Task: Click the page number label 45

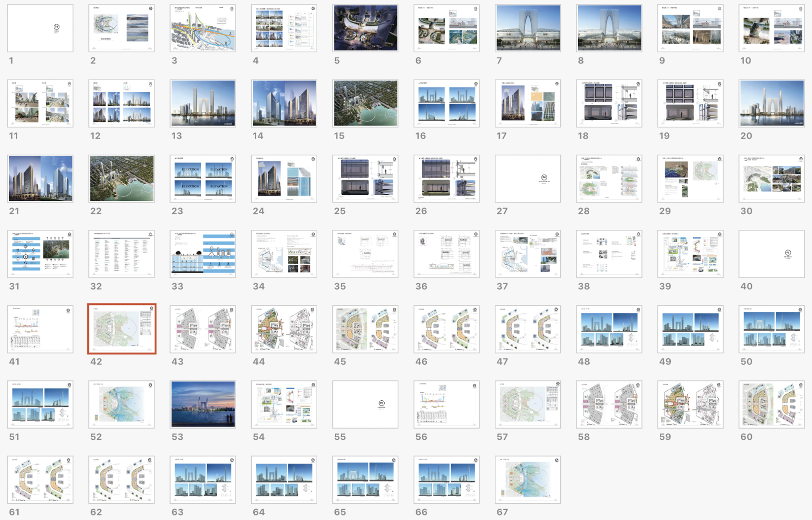Action: pyautogui.click(x=340, y=362)
